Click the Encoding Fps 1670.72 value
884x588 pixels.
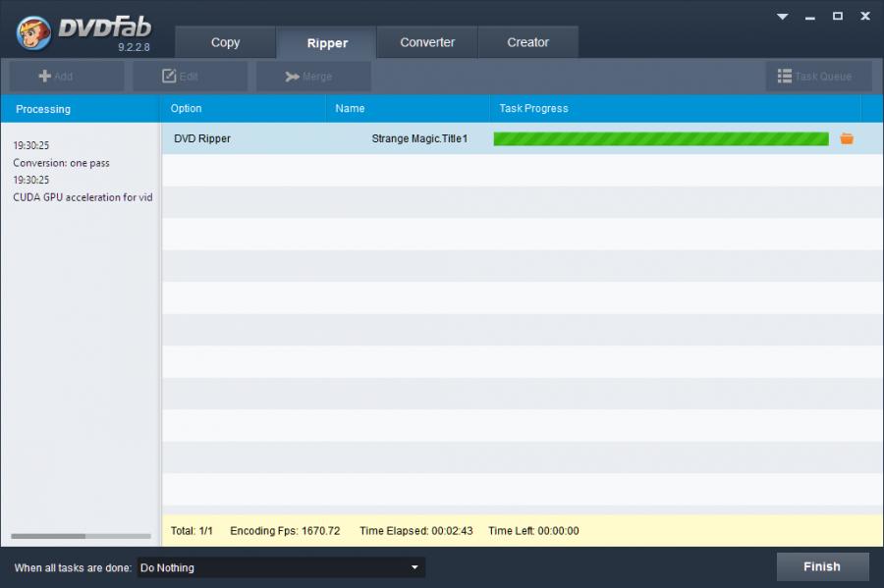pyautogui.click(x=285, y=530)
